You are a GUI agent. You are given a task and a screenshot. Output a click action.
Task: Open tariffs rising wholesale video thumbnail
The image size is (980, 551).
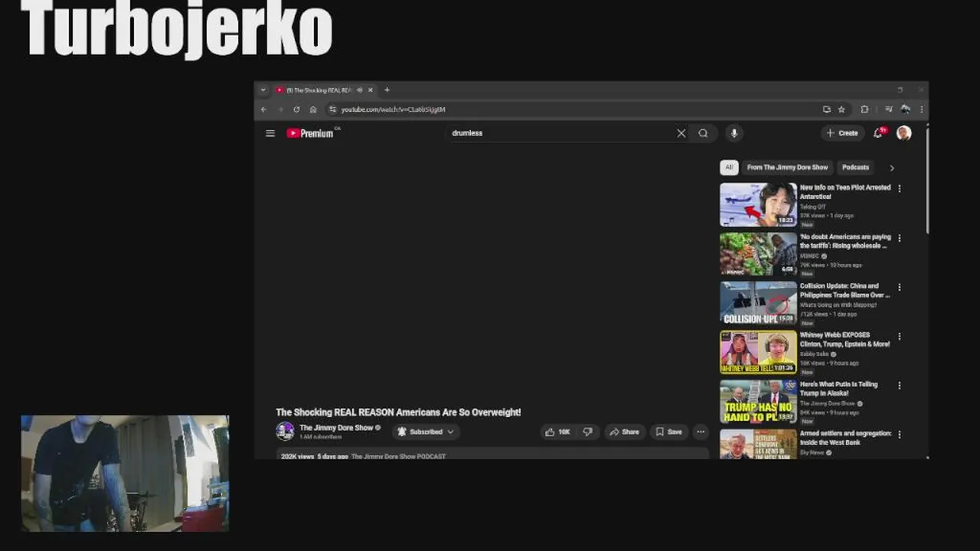point(758,254)
